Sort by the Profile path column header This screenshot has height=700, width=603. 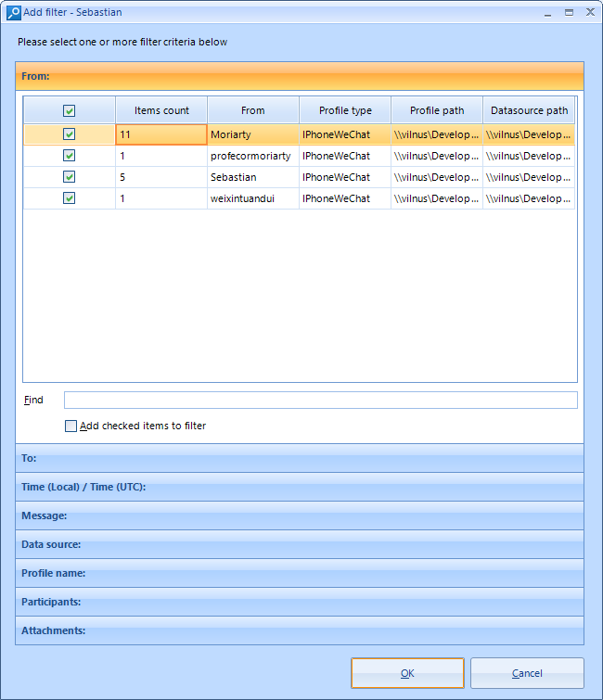[437, 110]
